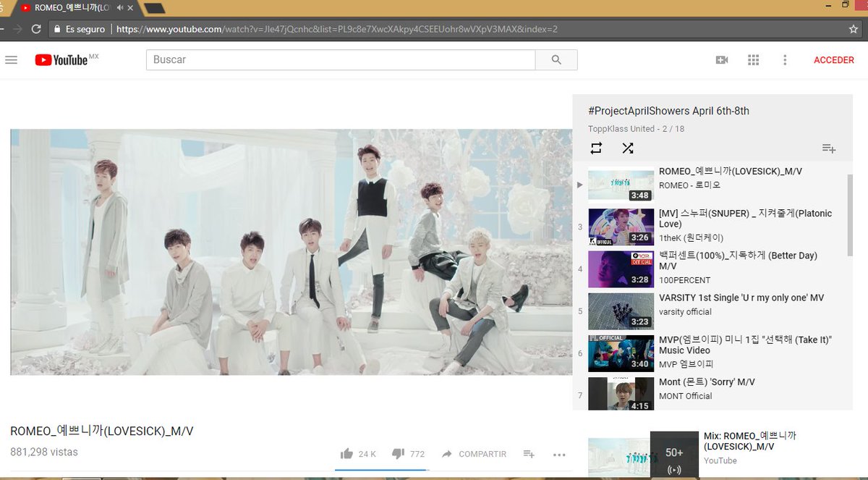Image resolution: width=868 pixels, height=480 pixels.
Task: Dislike the video with thumbs down
Action: [398, 454]
